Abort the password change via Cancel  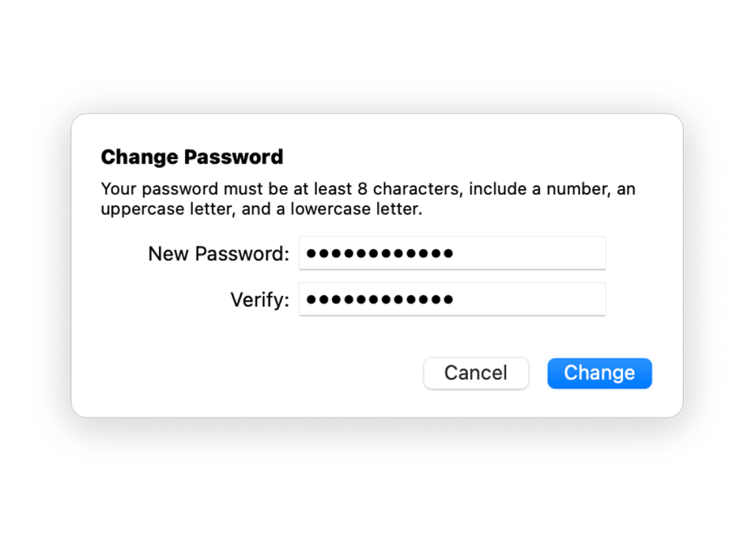pos(475,373)
